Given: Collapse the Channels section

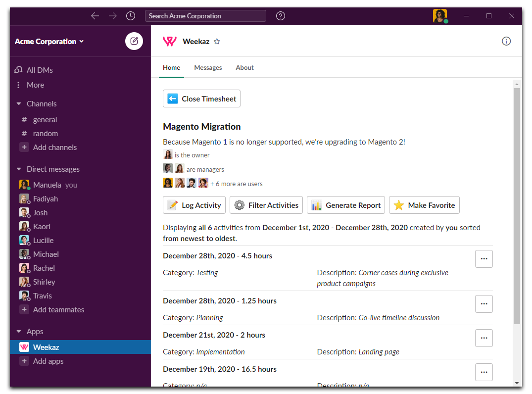Looking at the screenshot, I should point(19,104).
